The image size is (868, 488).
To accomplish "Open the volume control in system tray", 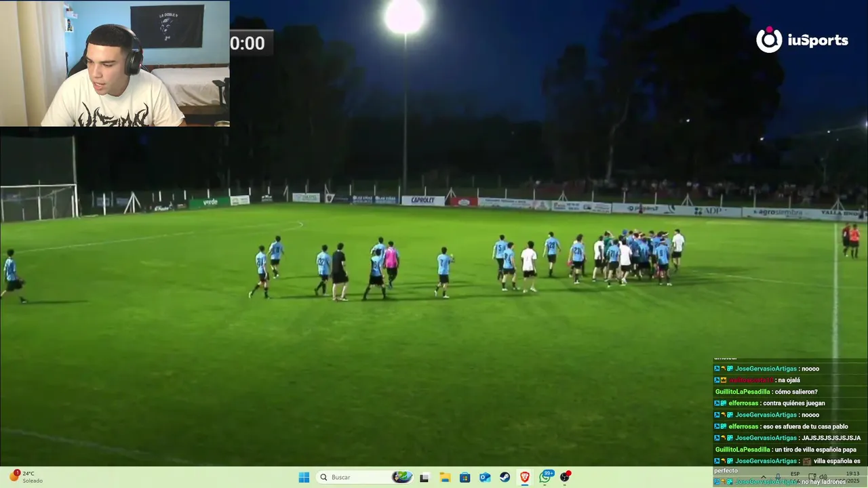I will [x=825, y=477].
